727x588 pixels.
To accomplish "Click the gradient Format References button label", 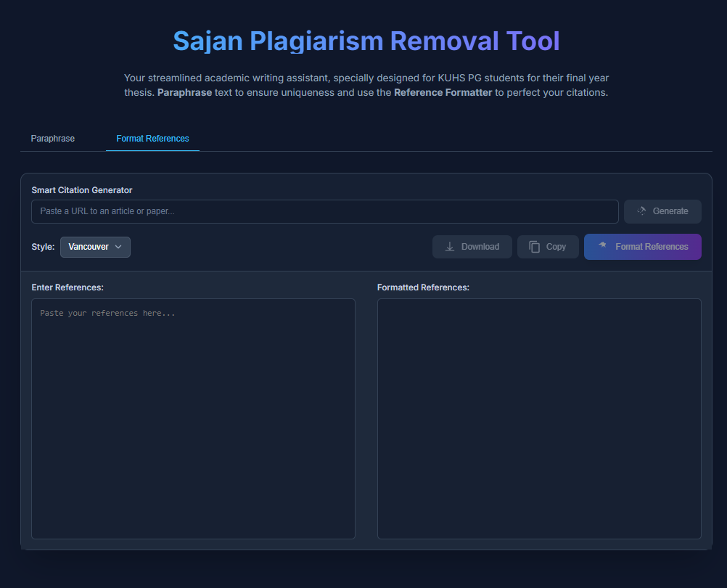I will (652, 247).
